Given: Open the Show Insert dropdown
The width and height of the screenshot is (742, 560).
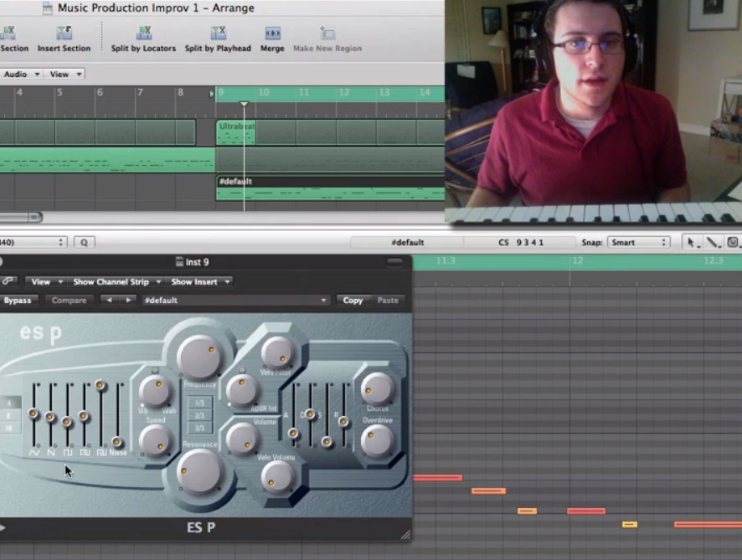Looking at the screenshot, I should (200, 282).
